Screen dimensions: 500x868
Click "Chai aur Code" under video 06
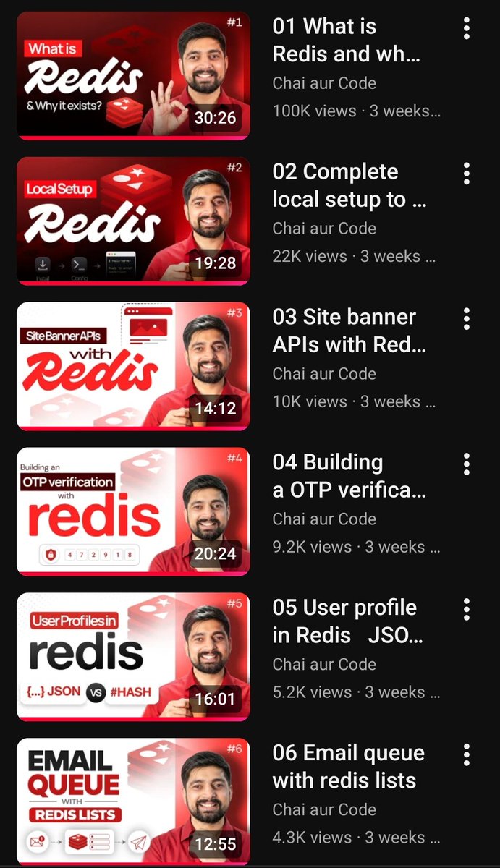tap(324, 809)
